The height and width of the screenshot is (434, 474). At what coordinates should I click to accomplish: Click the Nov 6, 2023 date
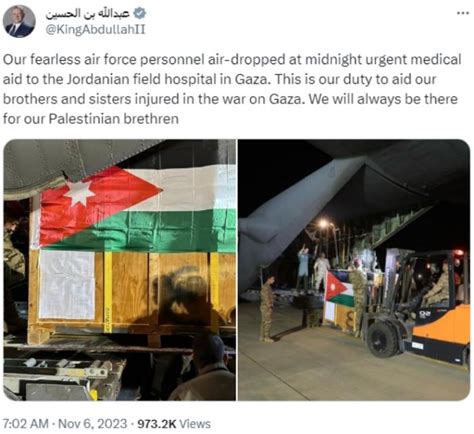pyautogui.click(x=93, y=424)
